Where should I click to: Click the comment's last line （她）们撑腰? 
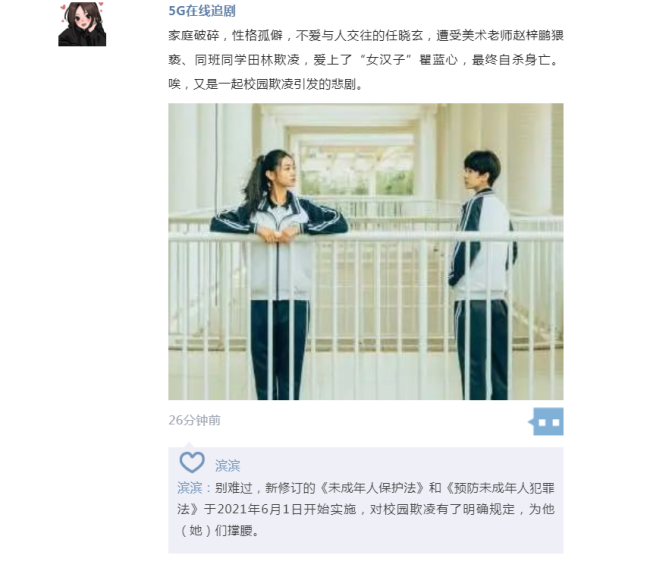pyautogui.click(x=220, y=530)
